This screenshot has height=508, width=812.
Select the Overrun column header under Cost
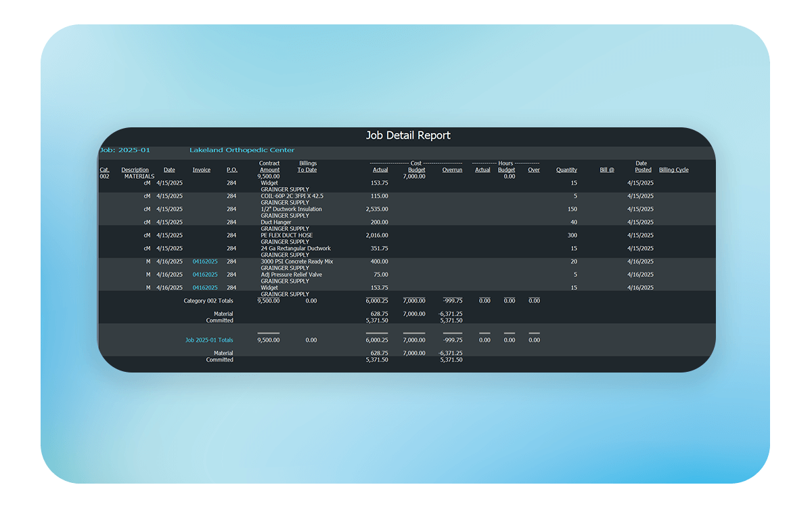coord(452,170)
